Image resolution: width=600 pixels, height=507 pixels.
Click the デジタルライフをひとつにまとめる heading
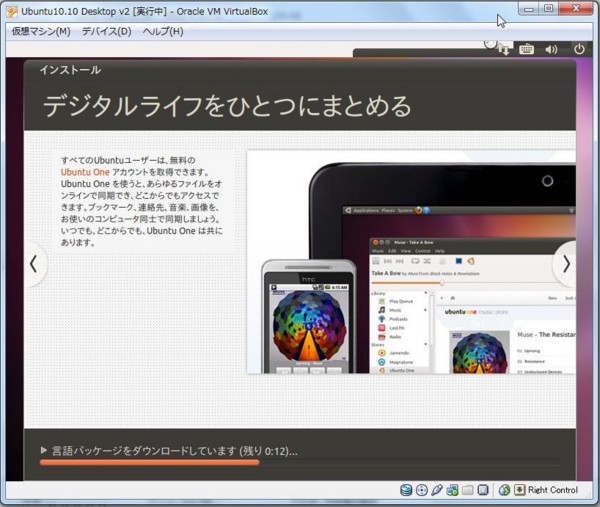[227, 106]
